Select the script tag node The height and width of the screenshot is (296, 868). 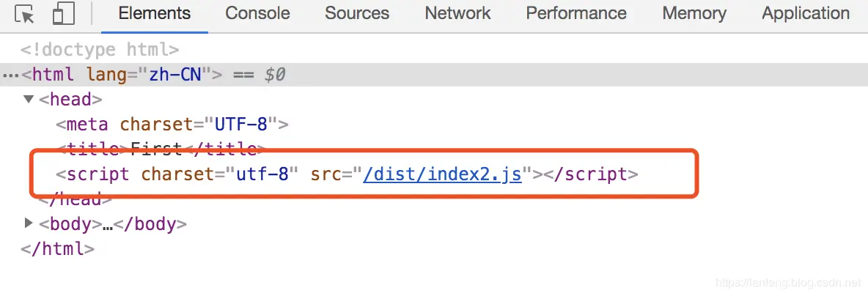pyautogui.click(x=347, y=174)
